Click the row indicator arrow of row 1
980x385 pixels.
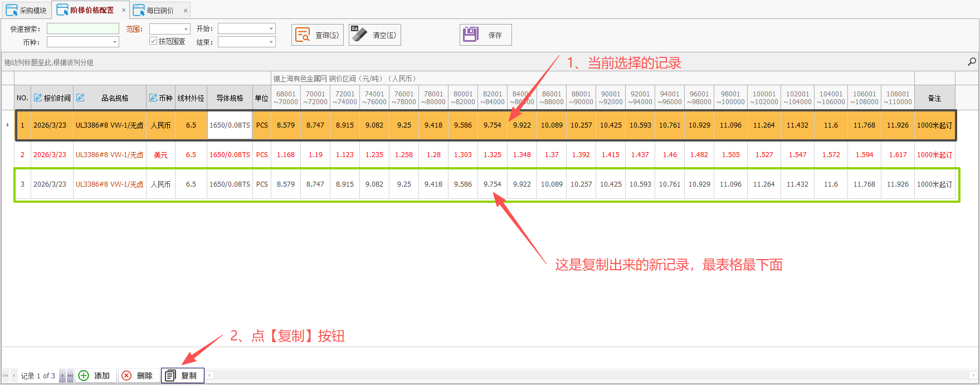pos(7,125)
